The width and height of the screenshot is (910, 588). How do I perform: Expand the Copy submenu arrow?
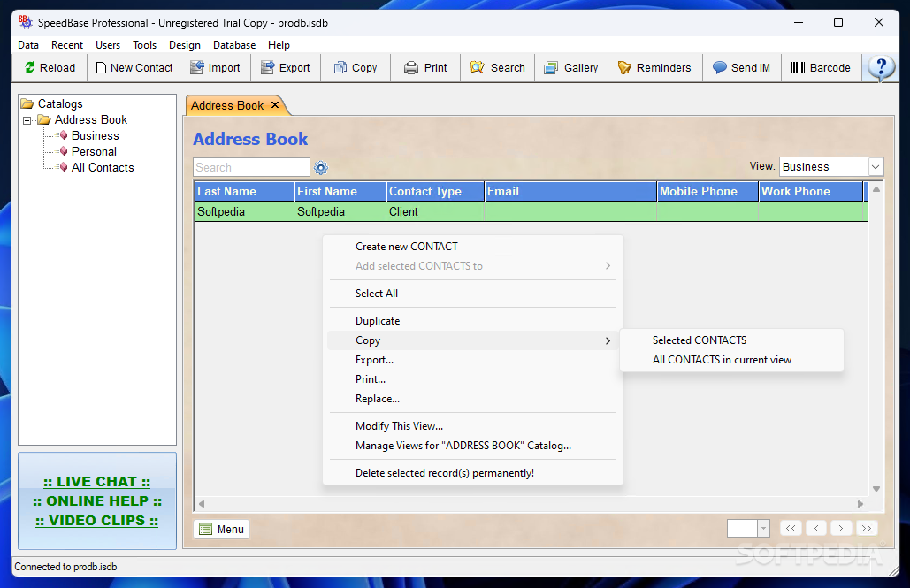pyautogui.click(x=608, y=340)
